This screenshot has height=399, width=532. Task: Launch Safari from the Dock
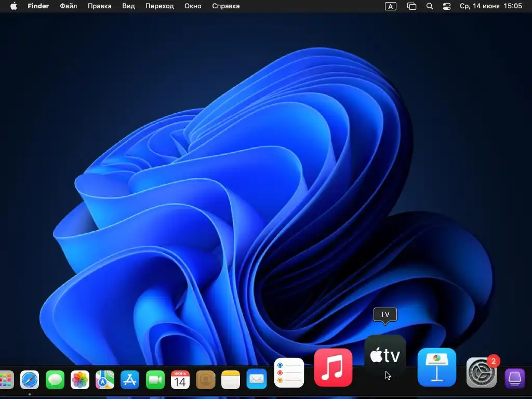pyautogui.click(x=30, y=379)
